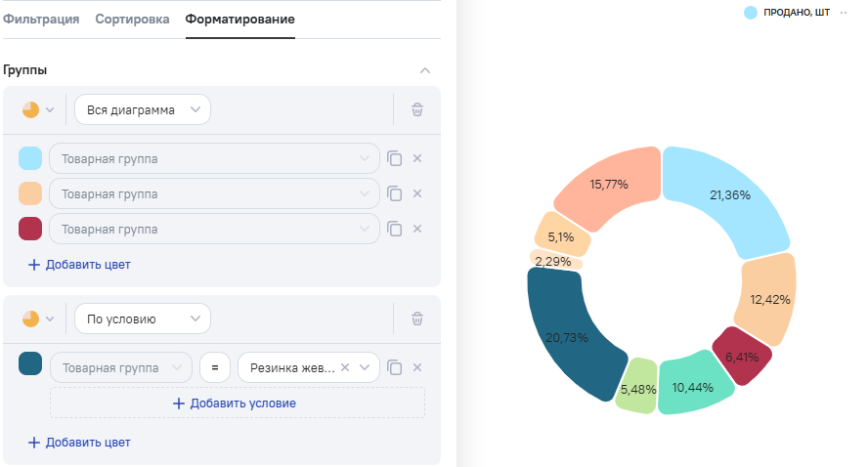Screen dimensions: 868x467
Task: Remove the crimson color row
Action: pyautogui.click(x=417, y=229)
